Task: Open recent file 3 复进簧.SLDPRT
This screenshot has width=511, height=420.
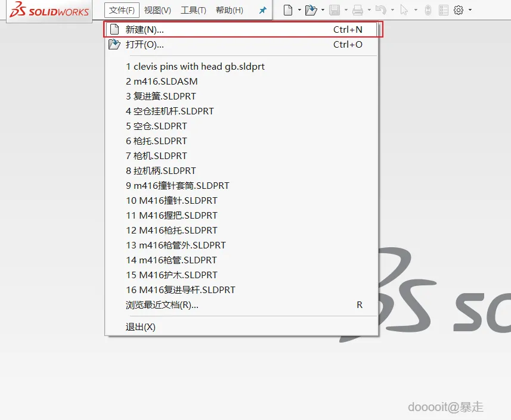Action: (241, 97)
